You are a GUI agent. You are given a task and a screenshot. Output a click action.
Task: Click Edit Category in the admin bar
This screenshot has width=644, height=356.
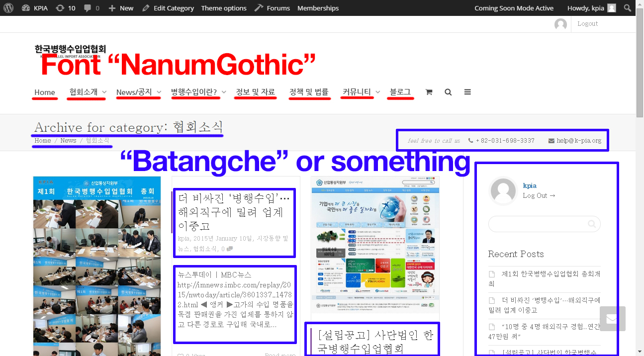[168, 8]
